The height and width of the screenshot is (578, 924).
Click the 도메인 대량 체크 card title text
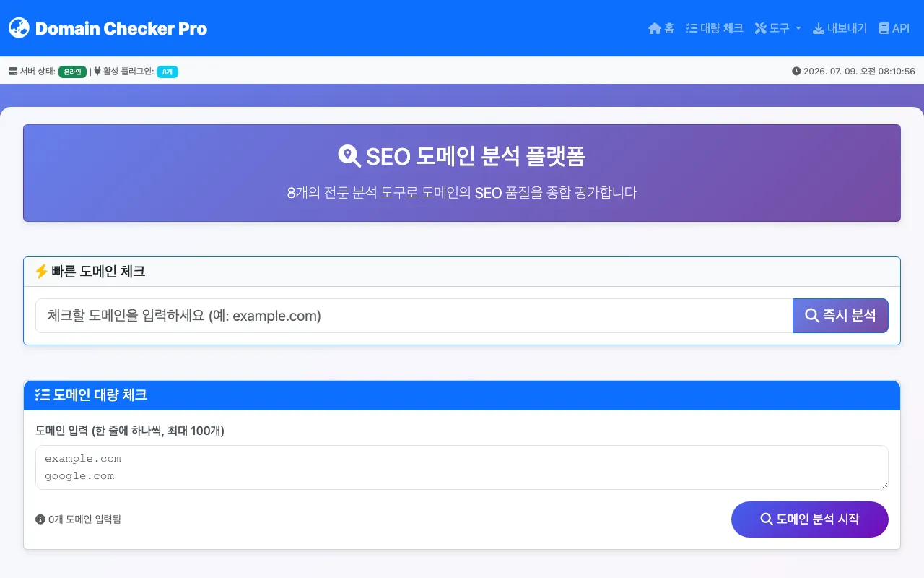click(x=100, y=395)
